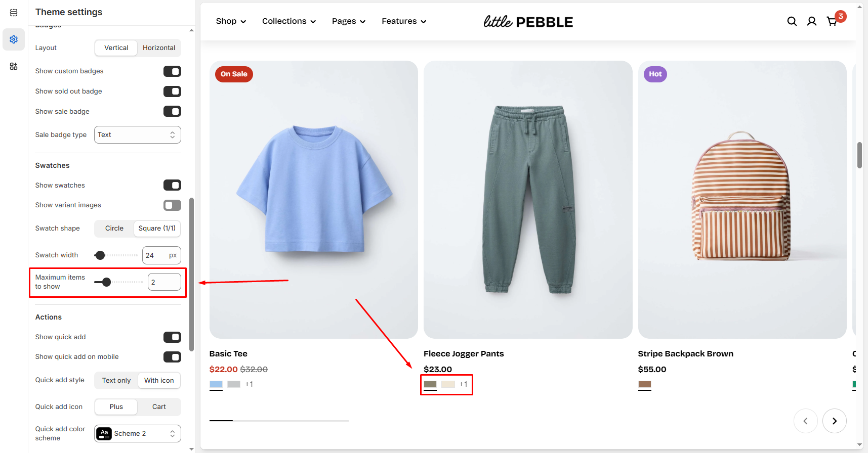Choose Circle swatch shape
Screen dimensions: 868x453
[x=114, y=229]
